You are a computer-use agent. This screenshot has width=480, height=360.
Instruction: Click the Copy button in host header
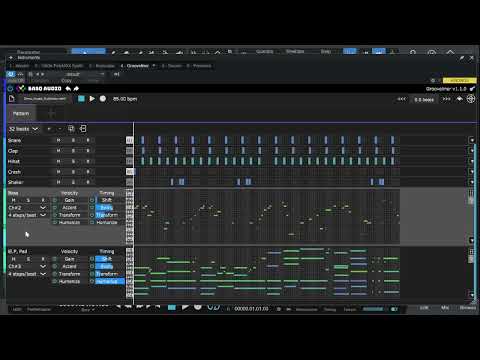click(x=66, y=81)
